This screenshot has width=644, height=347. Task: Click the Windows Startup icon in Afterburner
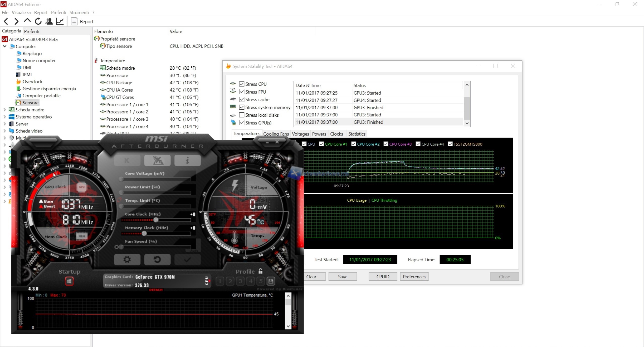(69, 281)
